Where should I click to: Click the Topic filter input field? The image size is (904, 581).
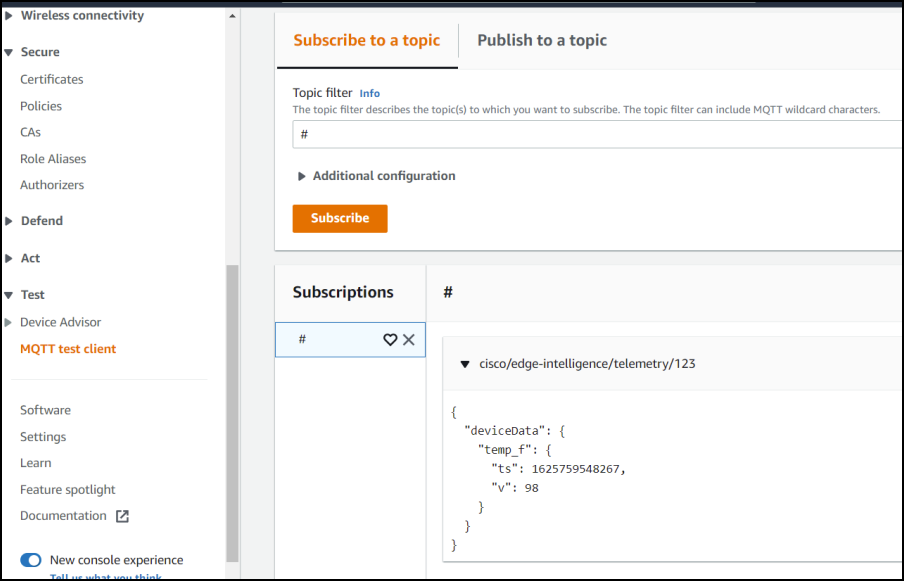[x=597, y=134]
